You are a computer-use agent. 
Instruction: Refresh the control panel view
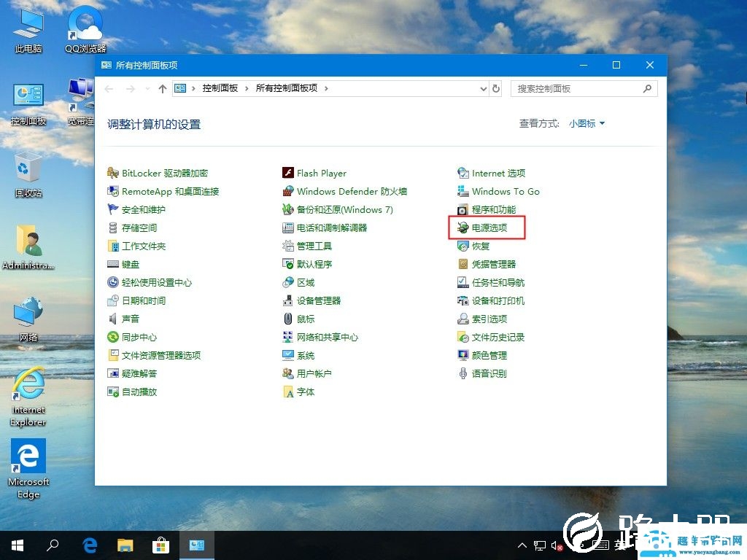tap(496, 88)
